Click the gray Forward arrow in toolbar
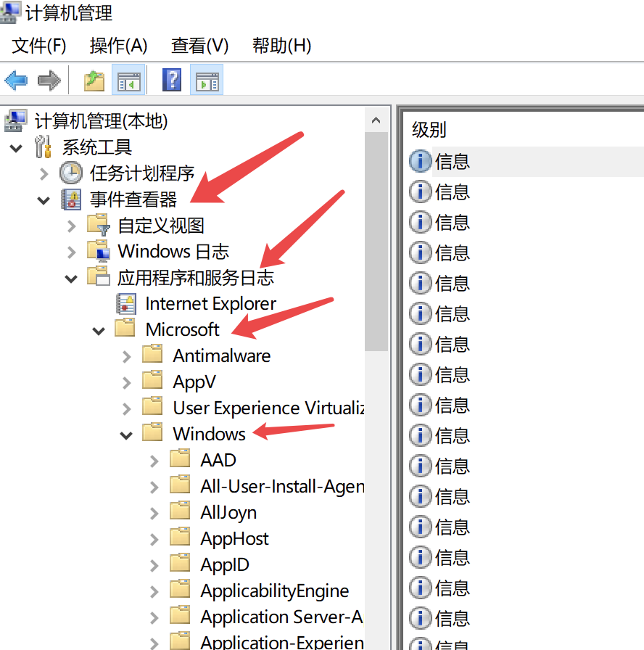 49,80
